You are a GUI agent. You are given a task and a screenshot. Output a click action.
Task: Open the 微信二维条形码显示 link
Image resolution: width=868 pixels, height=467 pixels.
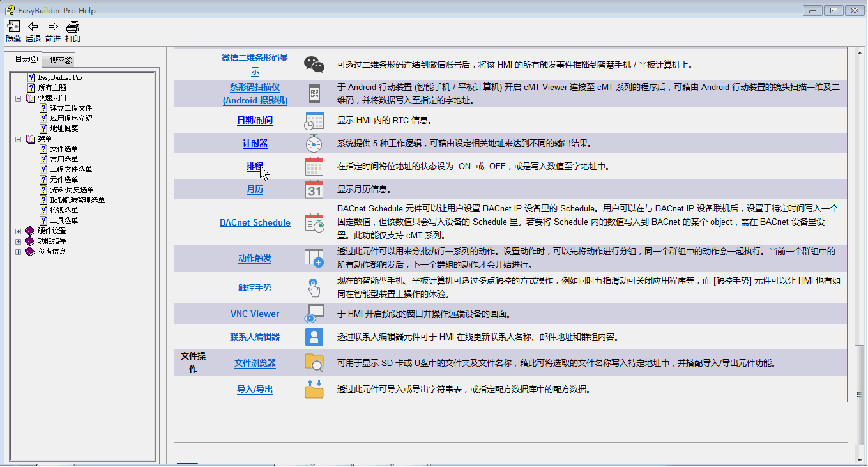255,64
